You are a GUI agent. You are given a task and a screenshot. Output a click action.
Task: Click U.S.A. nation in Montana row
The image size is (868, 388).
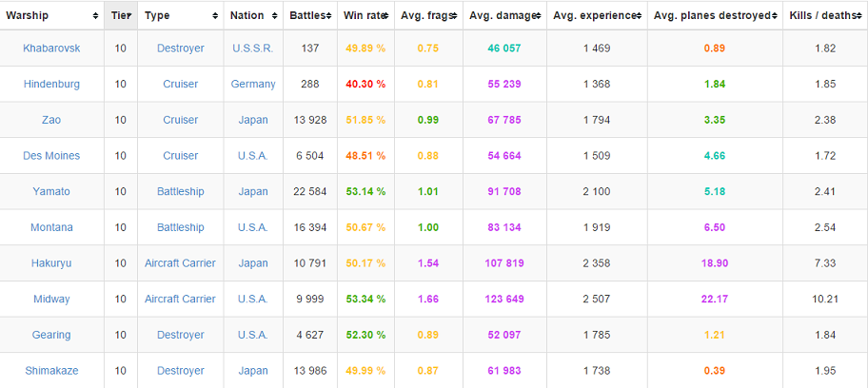click(x=253, y=227)
